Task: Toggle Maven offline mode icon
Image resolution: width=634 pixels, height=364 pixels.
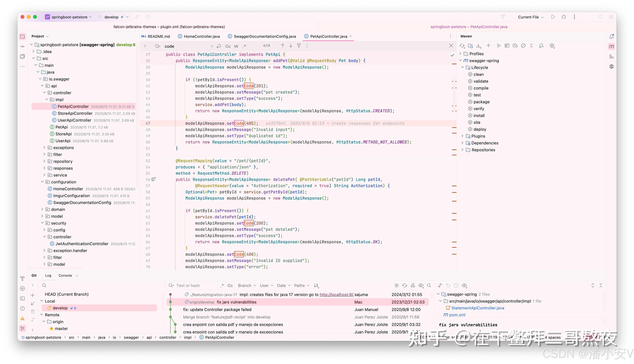Action: click(515, 46)
